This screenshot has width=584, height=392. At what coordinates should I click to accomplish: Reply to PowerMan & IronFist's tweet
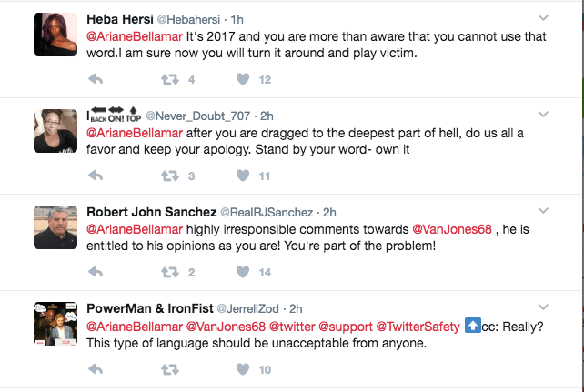pos(96,369)
